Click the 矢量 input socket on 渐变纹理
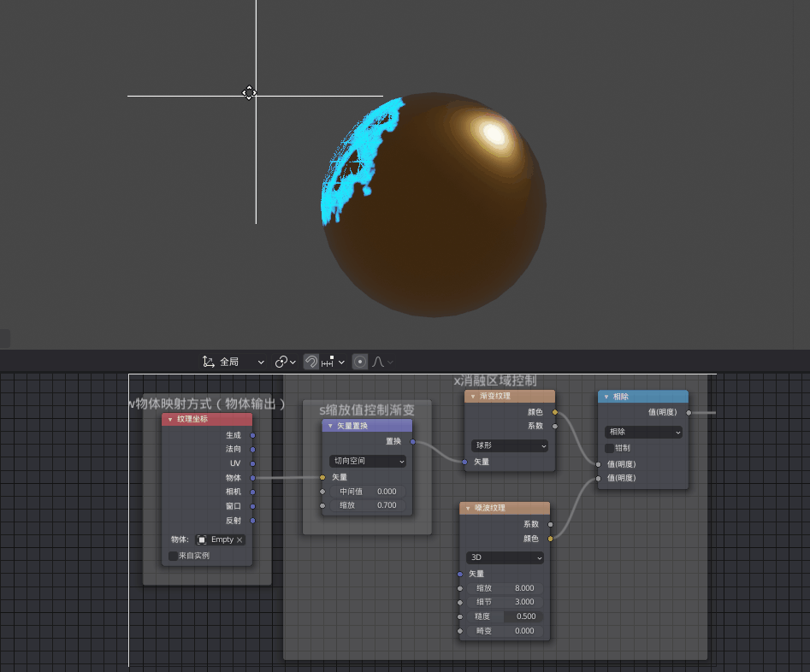Viewport: 810px width, 672px height. (x=464, y=462)
